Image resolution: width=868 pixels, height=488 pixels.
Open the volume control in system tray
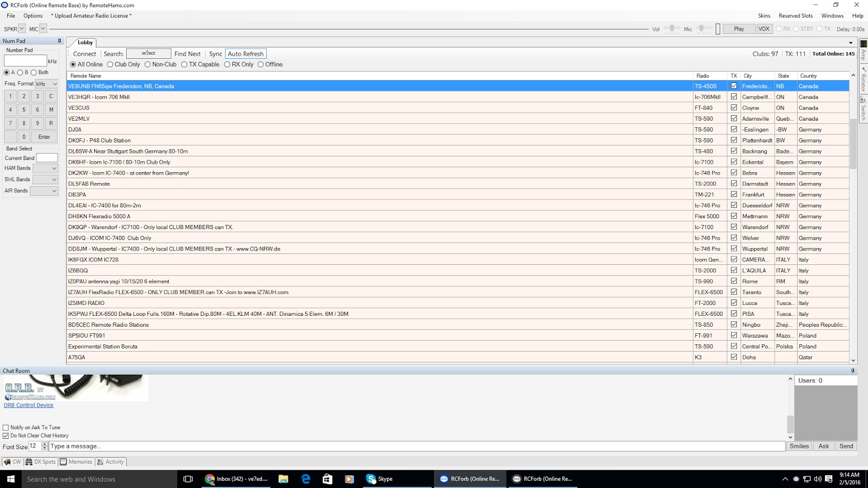[x=818, y=479]
